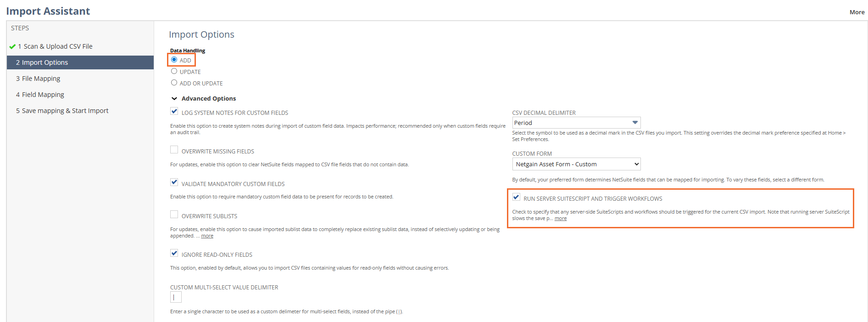
Task: Click the More link at top right
Action: (857, 12)
